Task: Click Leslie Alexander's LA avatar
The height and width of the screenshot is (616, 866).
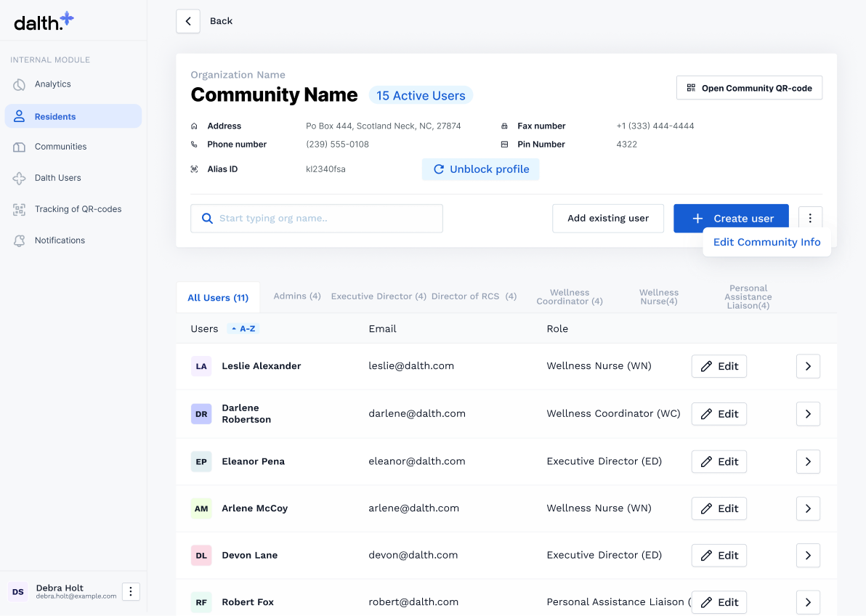Action: point(201,366)
